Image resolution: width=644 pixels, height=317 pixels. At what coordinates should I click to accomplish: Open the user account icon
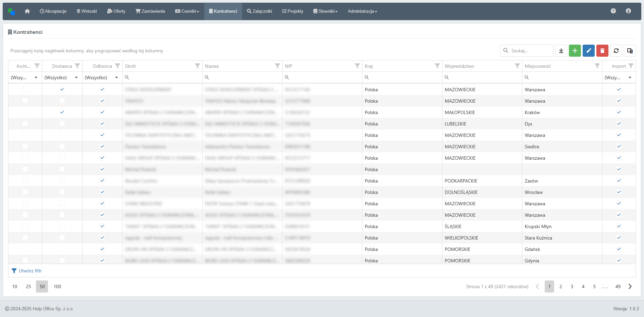(x=628, y=11)
